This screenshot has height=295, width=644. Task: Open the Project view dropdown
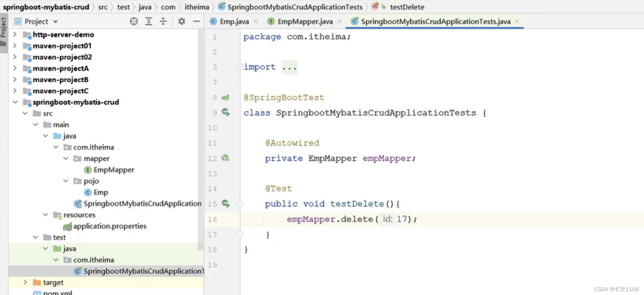click(55, 22)
